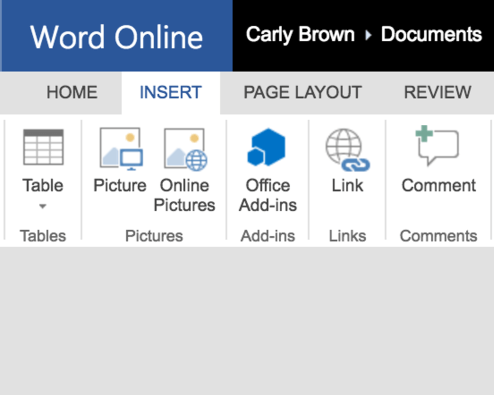Open Online Pictures search
494x395 pixels.
185,149
